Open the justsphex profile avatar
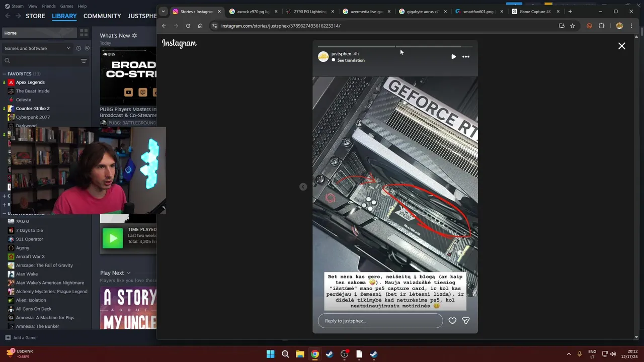644x362 pixels. tap(324, 57)
